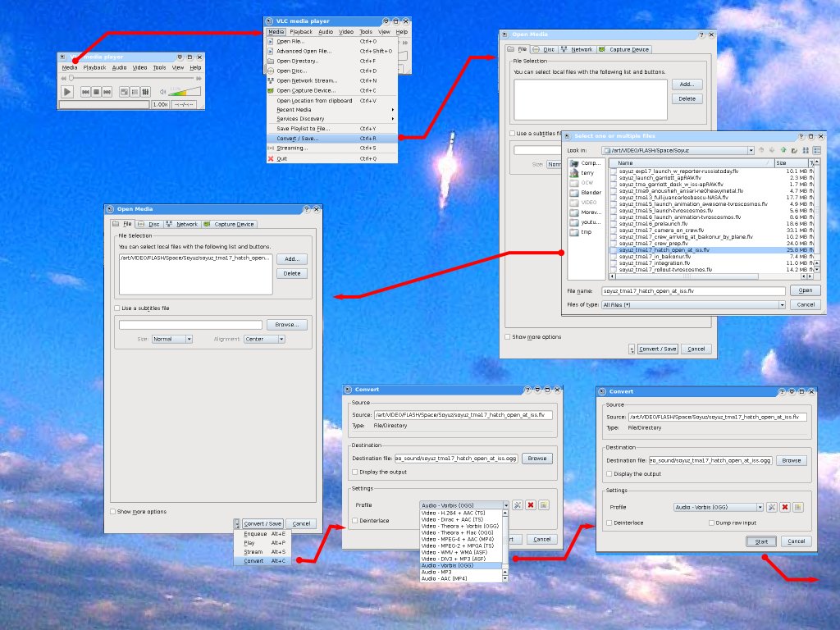Choose Audio - MP3 from the open profile list

coord(461,572)
